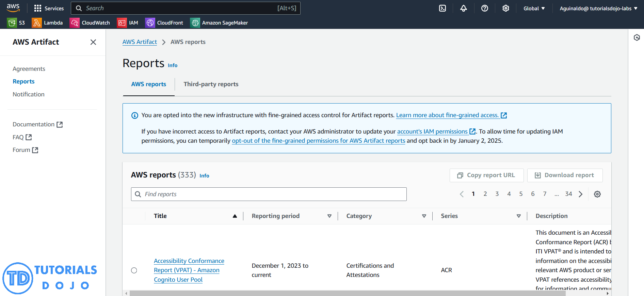644x296 pixels.
Task: Click the Documentation external link icon
Action: coord(60,125)
